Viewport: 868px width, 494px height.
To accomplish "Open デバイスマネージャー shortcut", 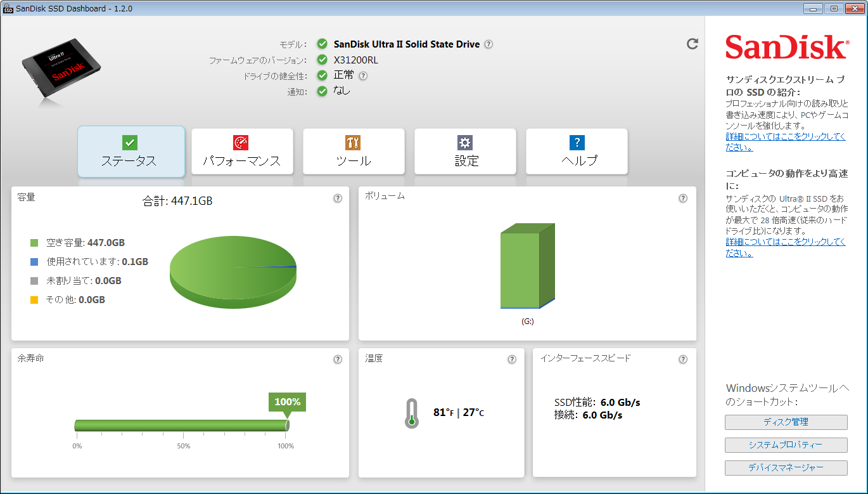I will pyautogui.click(x=786, y=468).
